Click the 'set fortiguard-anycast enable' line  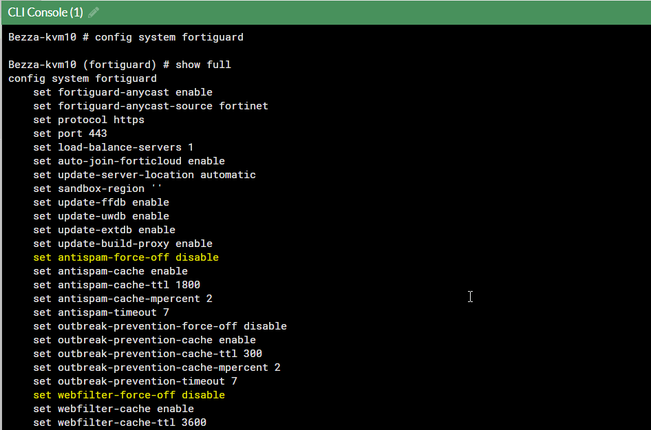123,92
